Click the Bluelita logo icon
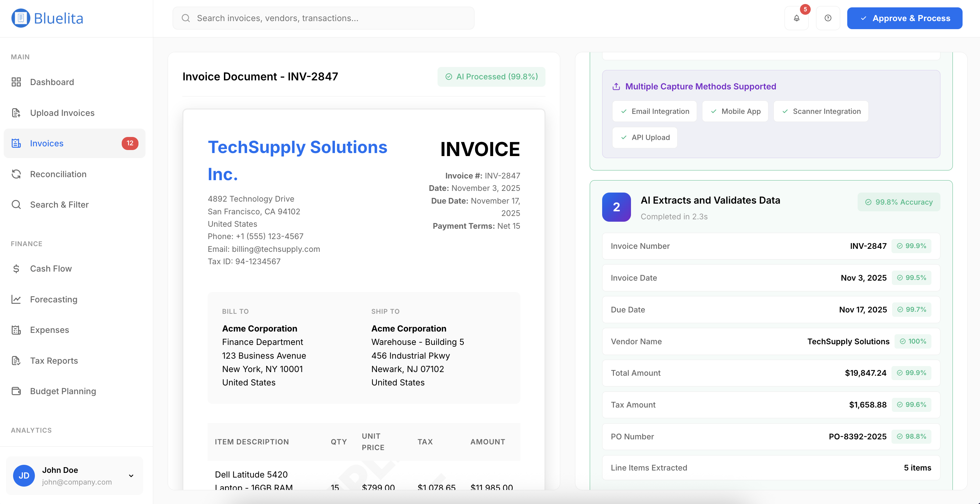 click(x=20, y=18)
